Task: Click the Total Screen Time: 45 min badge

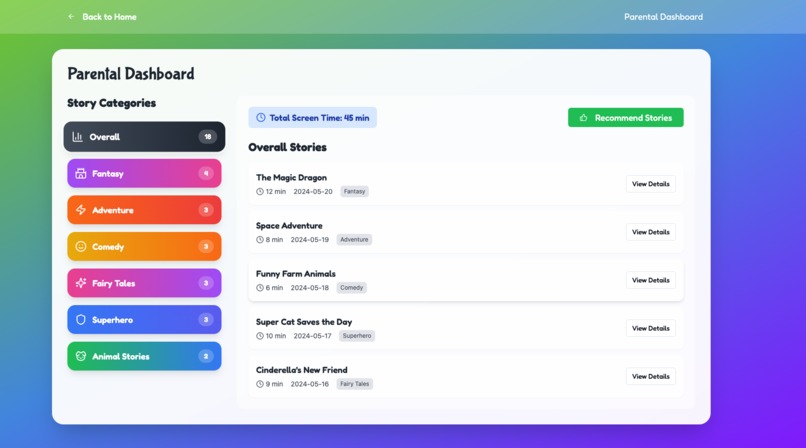Action: [x=313, y=118]
